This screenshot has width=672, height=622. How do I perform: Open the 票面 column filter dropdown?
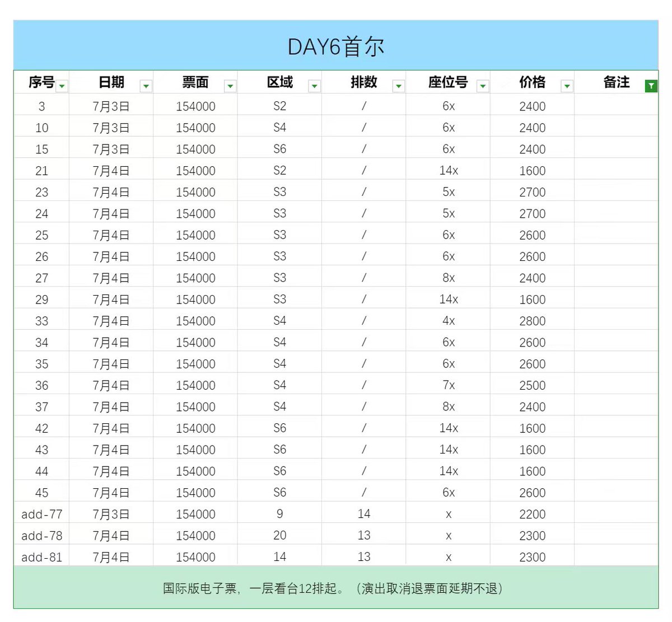[230, 86]
